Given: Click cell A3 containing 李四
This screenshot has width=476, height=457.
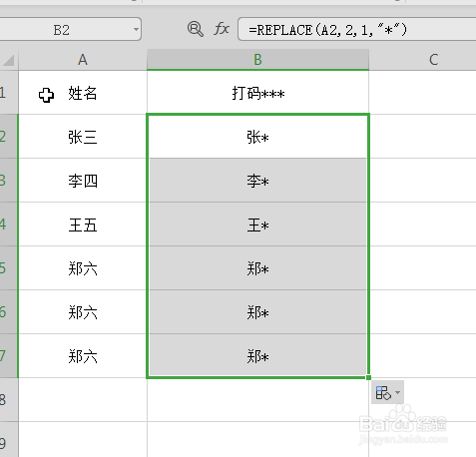Looking at the screenshot, I should pos(83,181).
